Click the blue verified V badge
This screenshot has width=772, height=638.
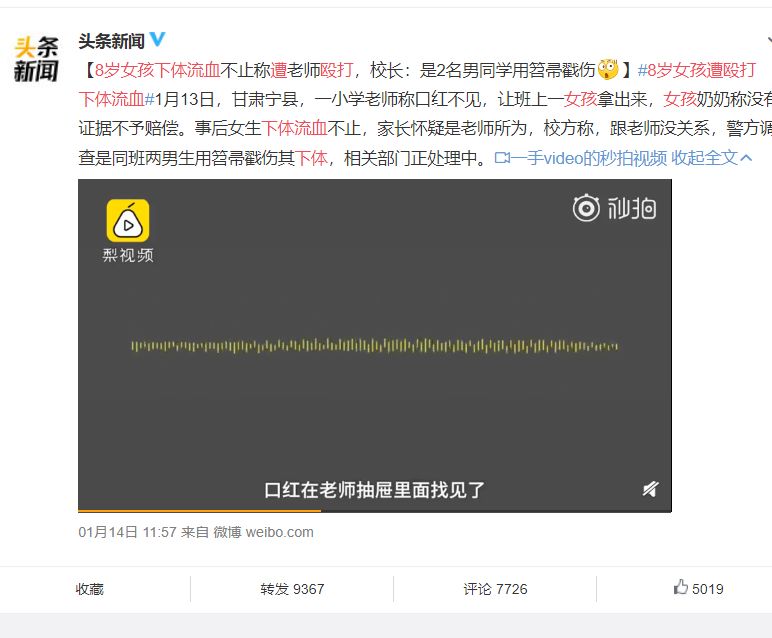click(x=158, y=39)
